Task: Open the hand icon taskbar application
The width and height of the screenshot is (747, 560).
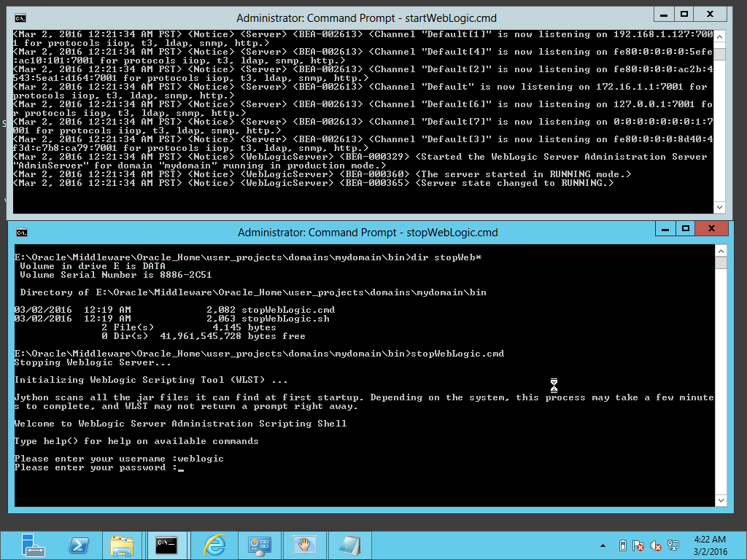Action: click(304, 545)
